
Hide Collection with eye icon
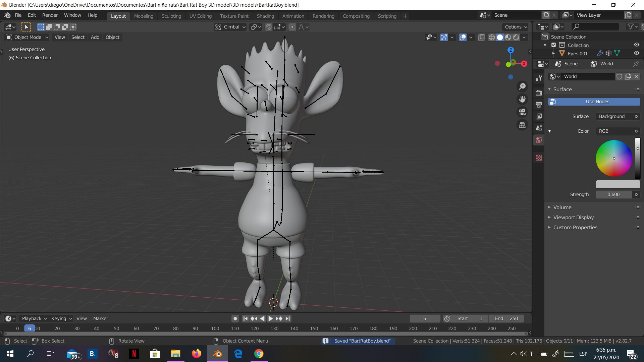[x=636, y=45]
